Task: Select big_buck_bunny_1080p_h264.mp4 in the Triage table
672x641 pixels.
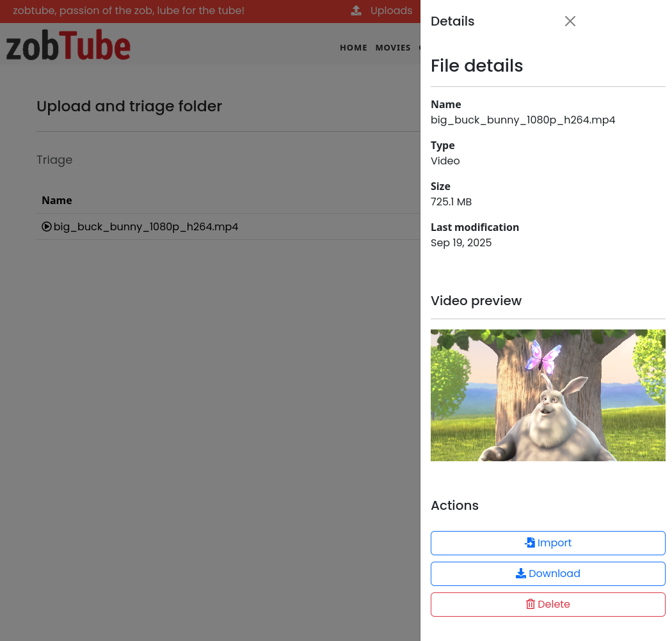Action: click(x=146, y=226)
